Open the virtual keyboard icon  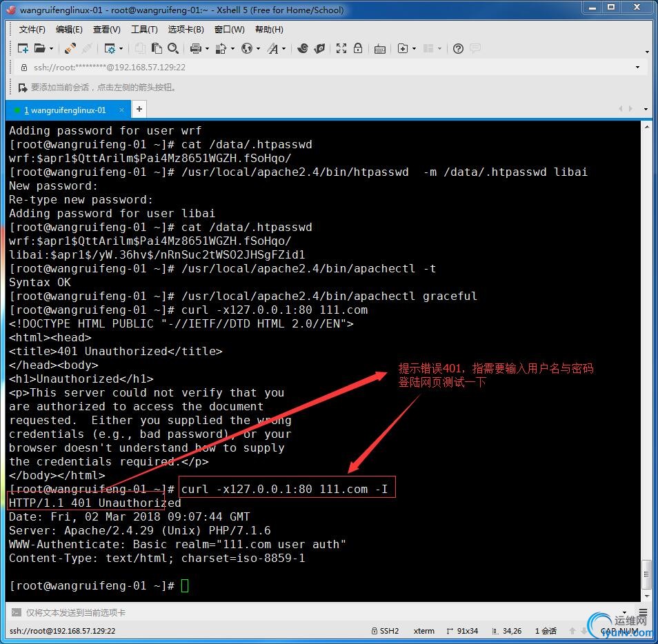coord(380,49)
